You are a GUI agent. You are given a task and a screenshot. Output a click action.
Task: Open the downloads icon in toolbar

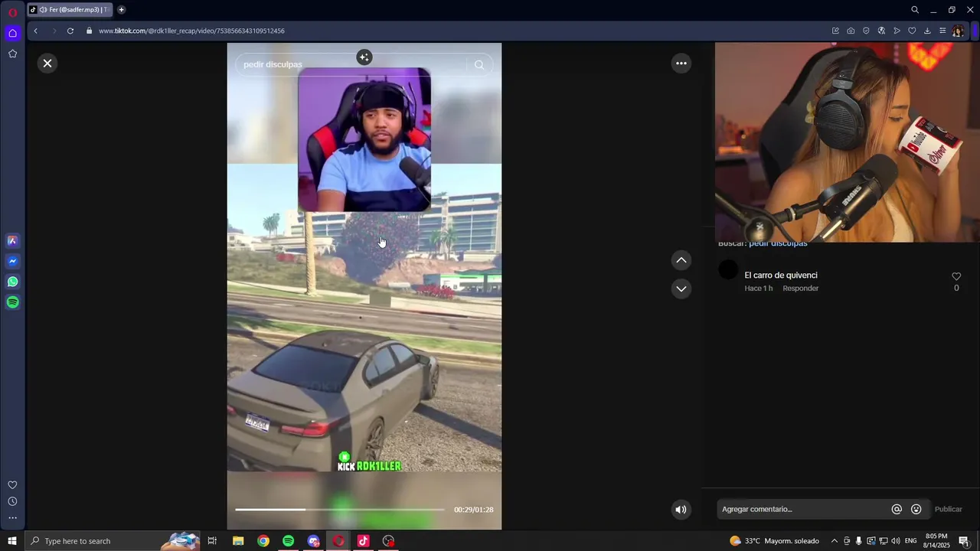(927, 31)
